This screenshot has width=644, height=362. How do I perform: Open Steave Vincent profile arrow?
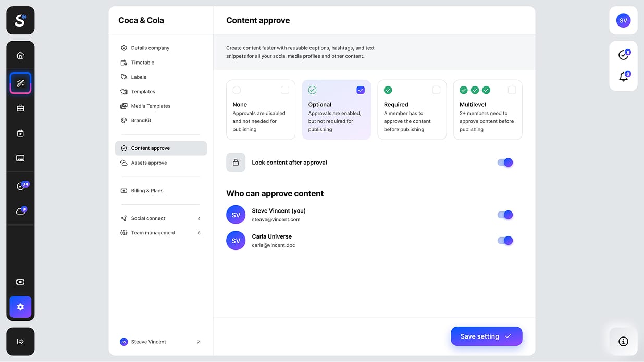coord(199,342)
